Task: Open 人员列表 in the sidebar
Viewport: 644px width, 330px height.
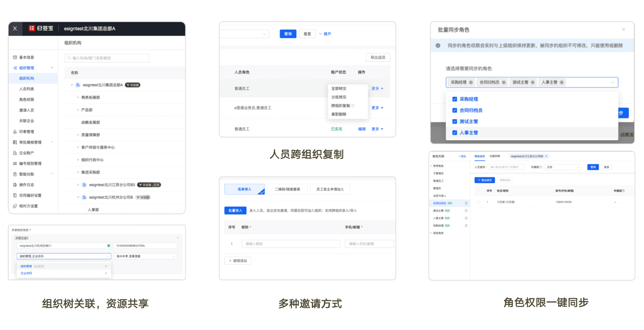Action: 27,89
